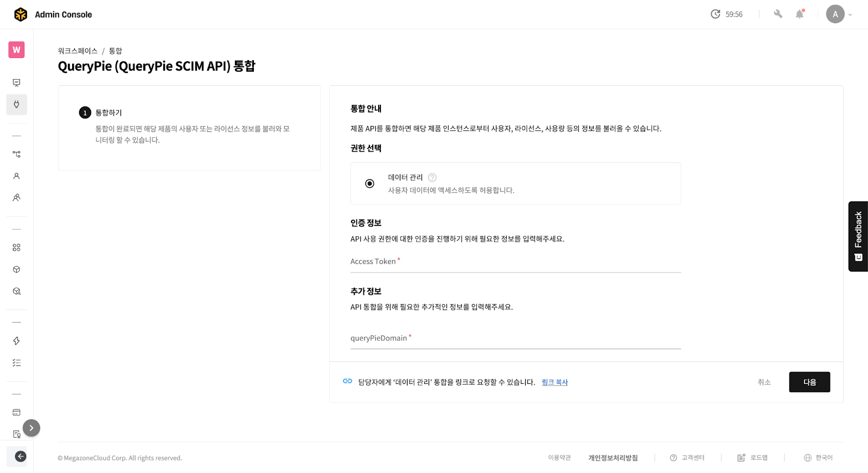Image resolution: width=868 pixels, height=473 pixels.
Task: Click the 로드맵 roadmap icon
Action: point(742,458)
